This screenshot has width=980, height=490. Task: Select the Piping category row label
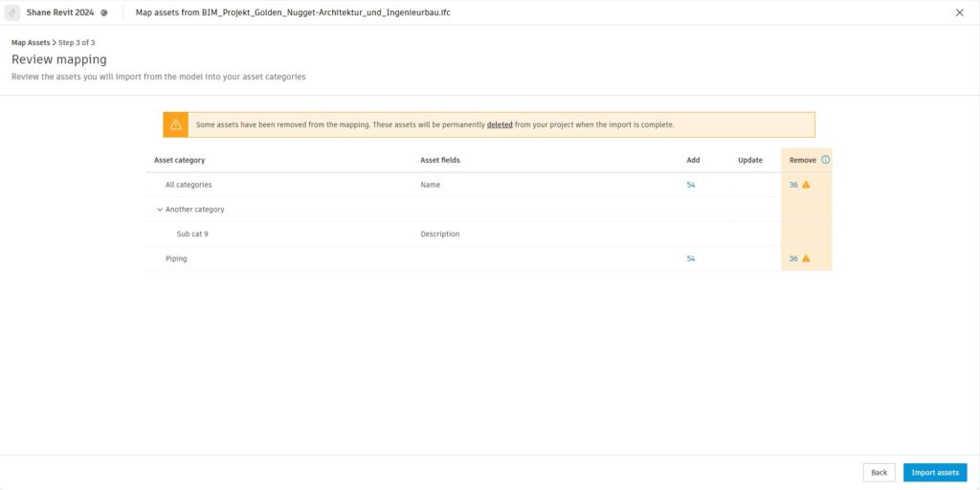(176, 258)
